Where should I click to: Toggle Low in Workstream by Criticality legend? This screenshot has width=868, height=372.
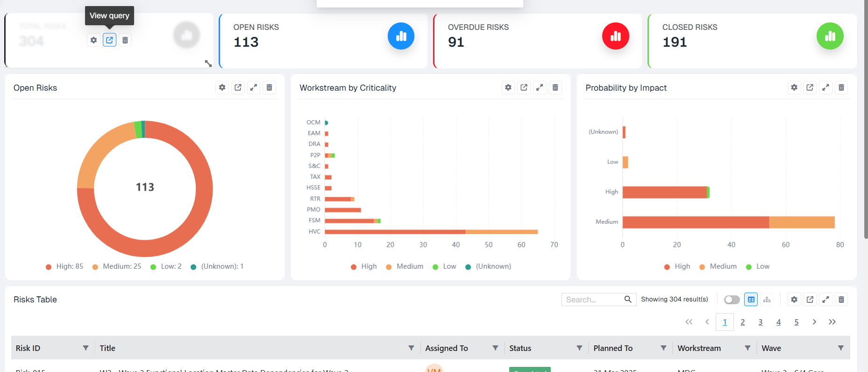pos(444,266)
